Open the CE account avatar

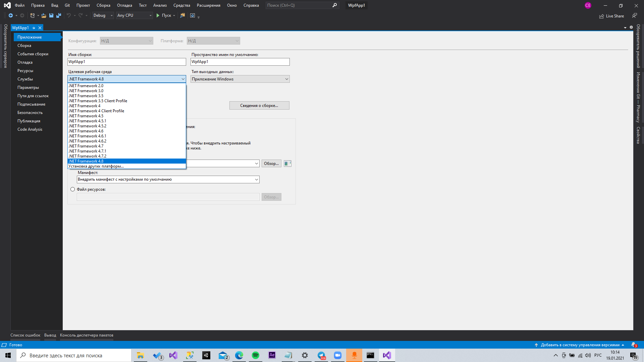coord(588,5)
